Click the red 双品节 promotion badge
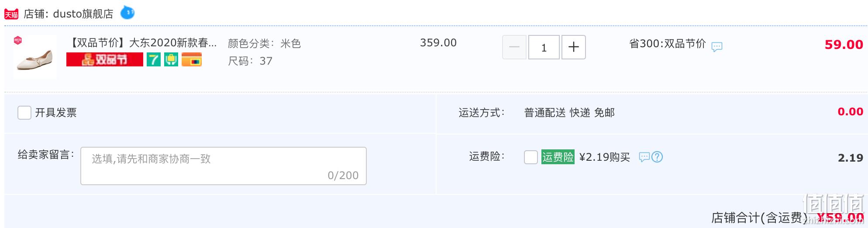The width and height of the screenshot is (868, 228). (x=105, y=59)
